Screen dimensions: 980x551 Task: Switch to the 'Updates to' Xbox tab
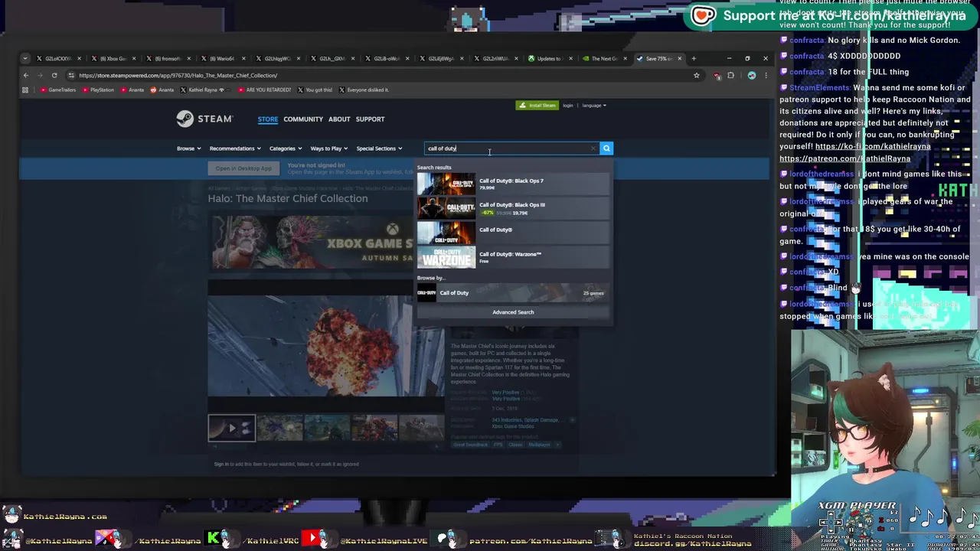pos(548,58)
